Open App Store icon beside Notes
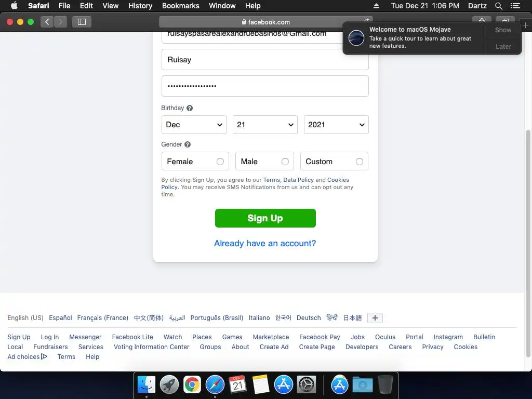Viewport: 532px width, 399px height. (283, 385)
